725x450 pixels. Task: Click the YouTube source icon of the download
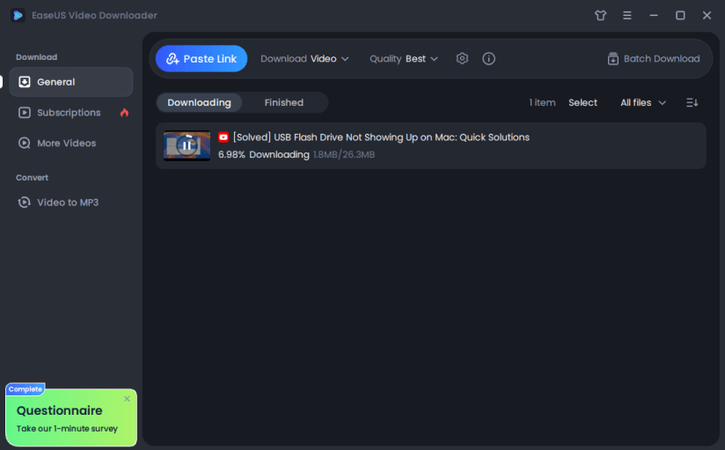223,137
